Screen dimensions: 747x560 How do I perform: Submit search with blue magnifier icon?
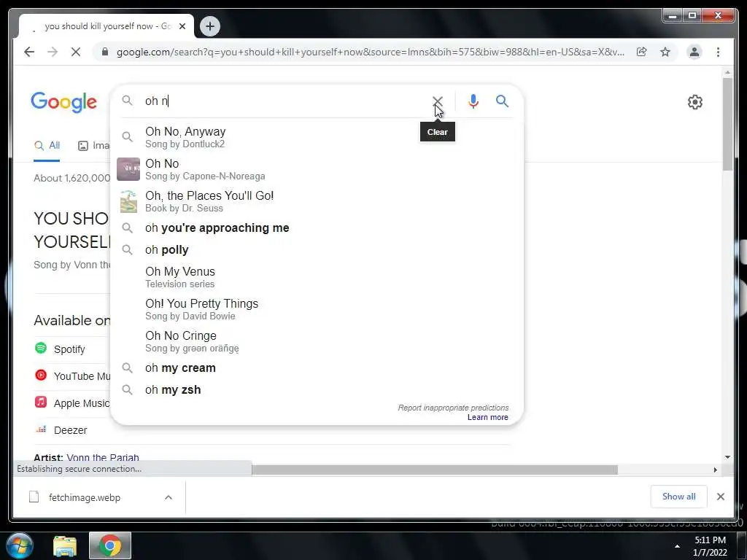(502, 101)
